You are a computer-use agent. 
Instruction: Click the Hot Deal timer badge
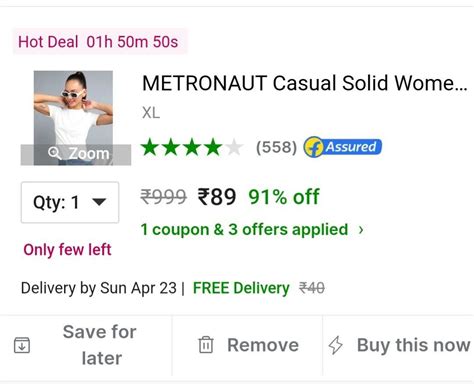100,42
